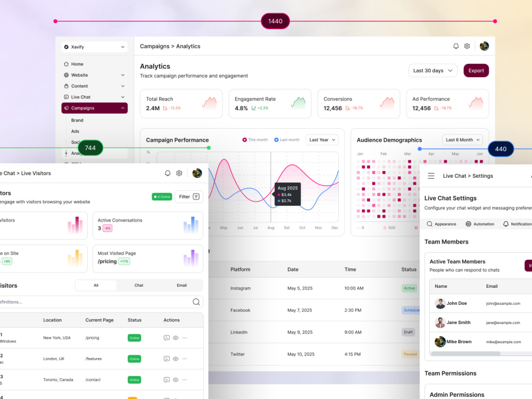Click team members table horizontal scrollbar

[x=465, y=354]
